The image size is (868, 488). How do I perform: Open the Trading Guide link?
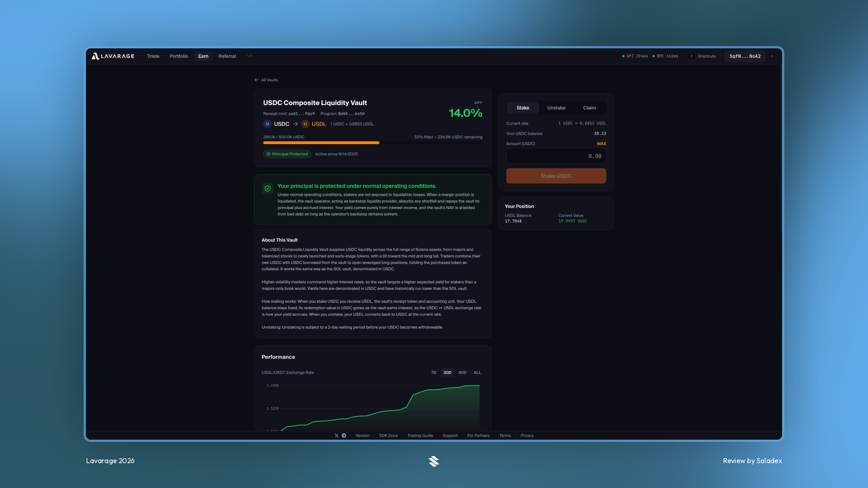coord(420,436)
